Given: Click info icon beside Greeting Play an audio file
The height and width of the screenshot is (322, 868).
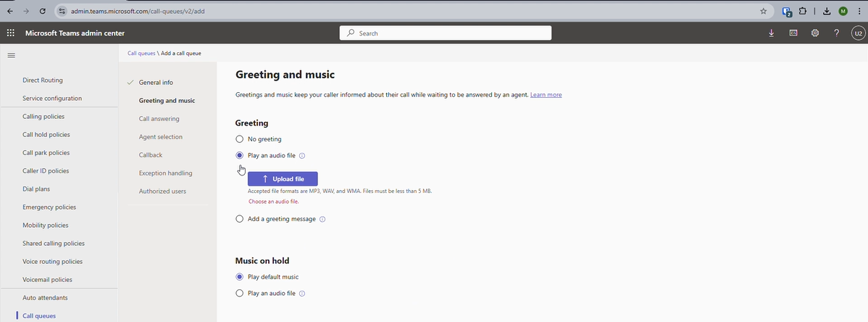Looking at the screenshot, I should [301, 156].
